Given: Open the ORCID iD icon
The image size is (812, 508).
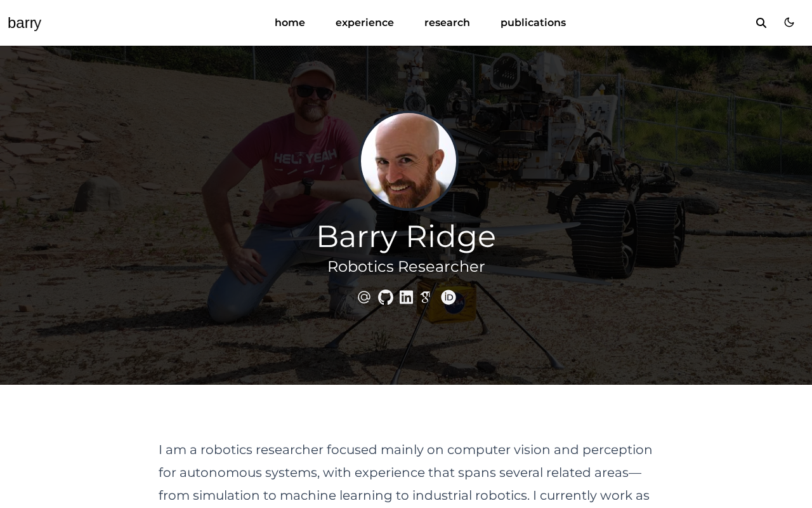Looking at the screenshot, I should (x=449, y=297).
